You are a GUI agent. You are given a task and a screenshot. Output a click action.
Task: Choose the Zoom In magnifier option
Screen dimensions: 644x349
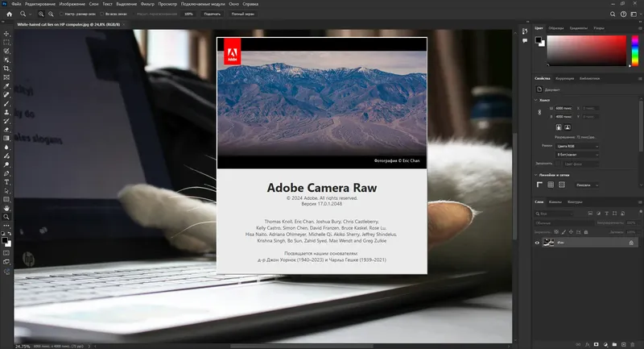coord(41,14)
